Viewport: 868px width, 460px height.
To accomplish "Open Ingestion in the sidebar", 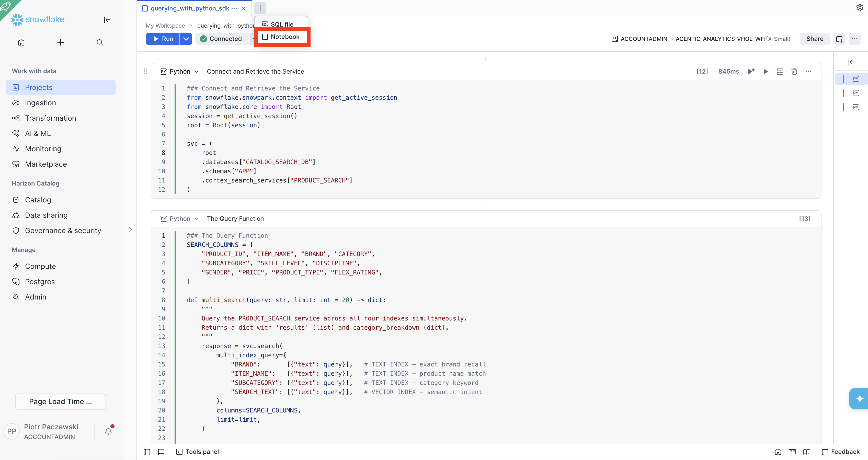I will tap(61, 103).
